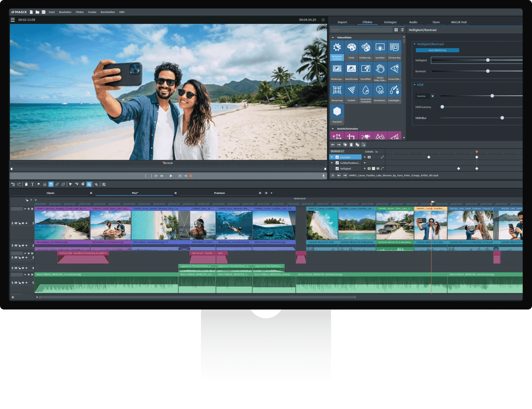The height and width of the screenshot is (409, 532).
Task: Click the link objects chain icon
Action: pos(57,184)
